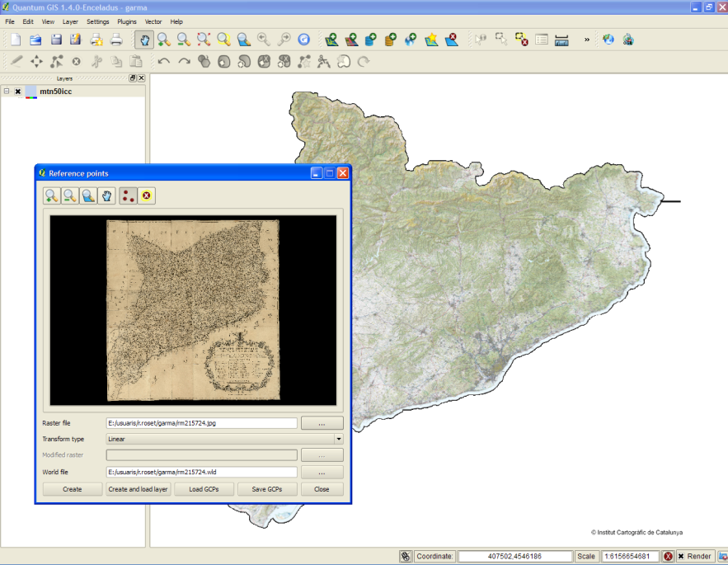Open the Settings menu
The height and width of the screenshot is (565, 728).
(97, 21)
